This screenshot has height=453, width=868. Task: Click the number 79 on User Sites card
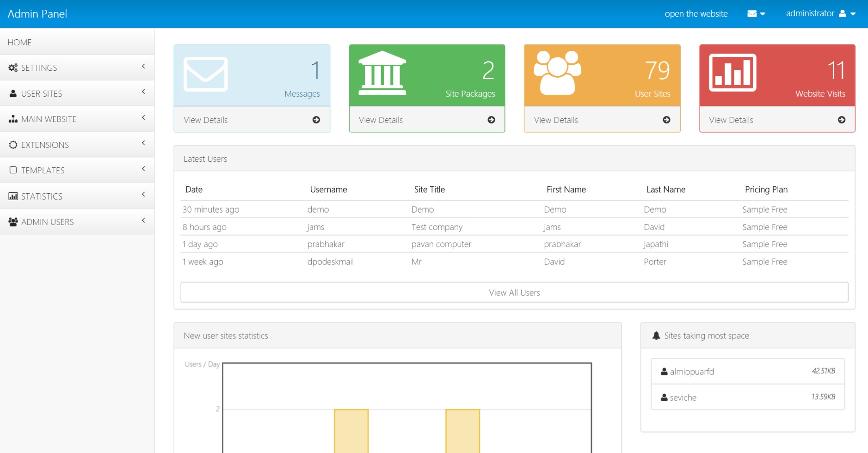point(657,70)
